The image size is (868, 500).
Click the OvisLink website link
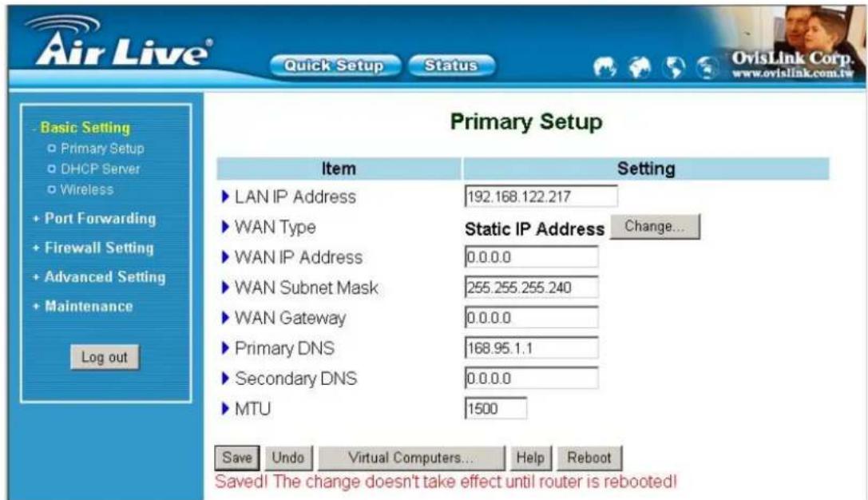pos(792,73)
